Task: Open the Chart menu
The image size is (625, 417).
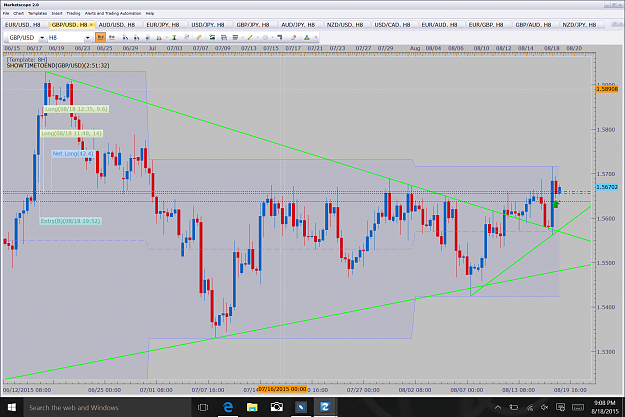Action: pyautogui.click(x=18, y=13)
